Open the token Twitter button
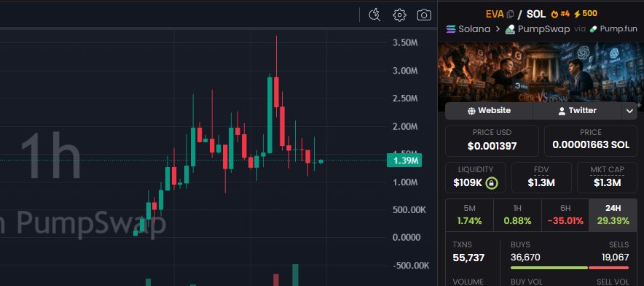The height and width of the screenshot is (286, 644). [578, 111]
